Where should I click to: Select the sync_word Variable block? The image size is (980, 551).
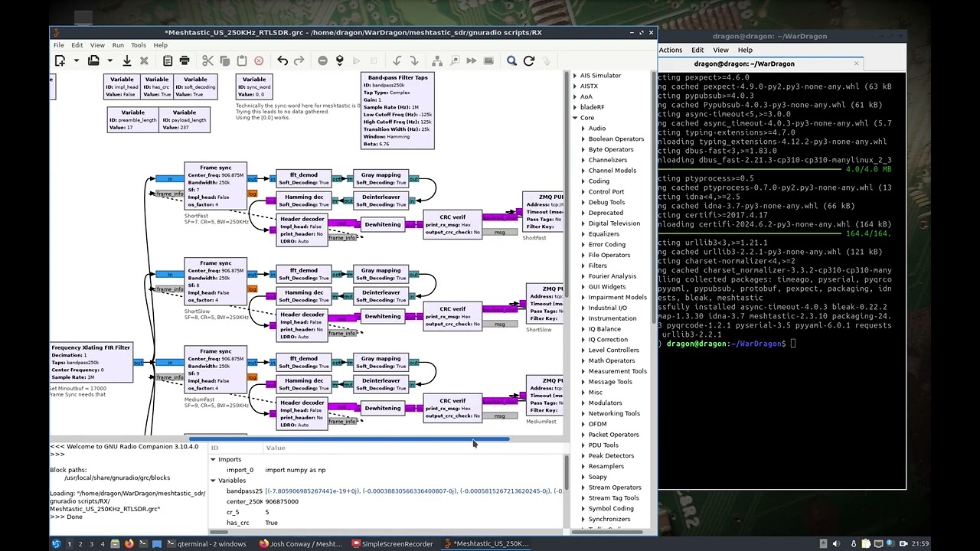(x=254, y=86)
